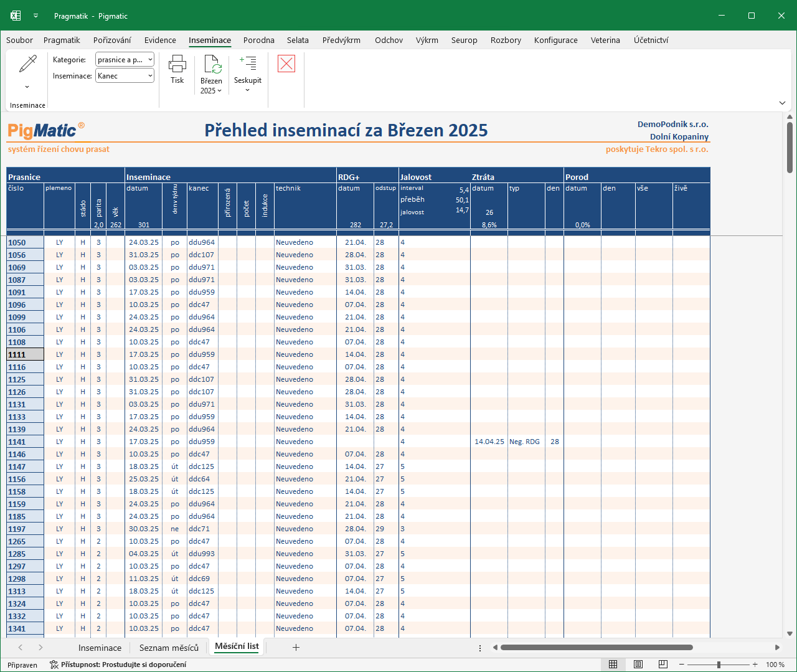
Task: Select sow number 1111 cell
Action: 25,354
